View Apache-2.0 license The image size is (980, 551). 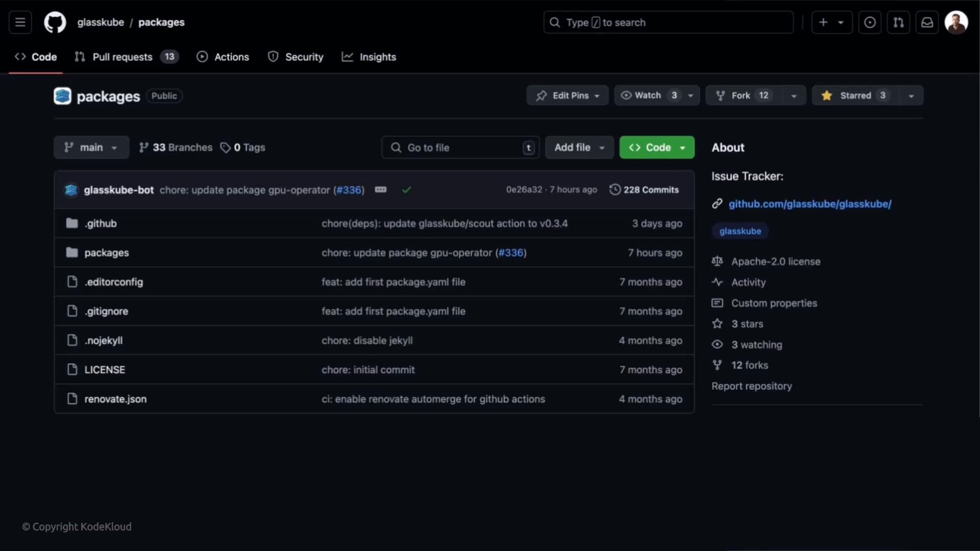coord(775,262)
